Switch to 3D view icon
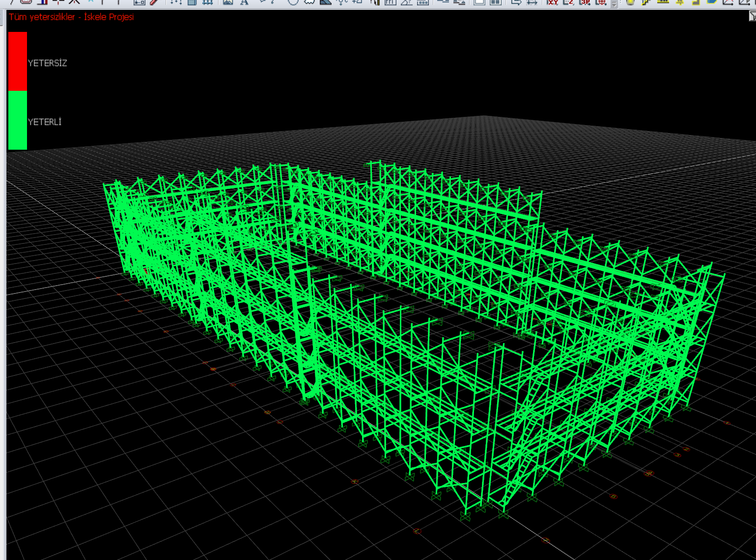 pyautogui.click(x=585, y=2)
